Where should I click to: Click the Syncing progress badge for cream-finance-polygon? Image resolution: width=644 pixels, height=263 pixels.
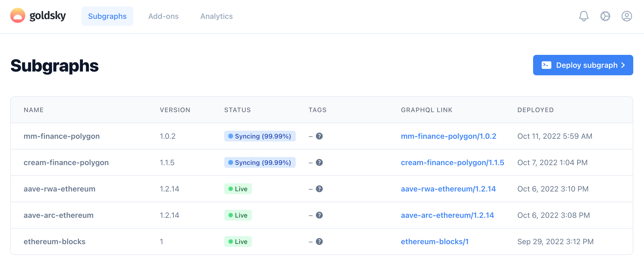tap(260, 162)
